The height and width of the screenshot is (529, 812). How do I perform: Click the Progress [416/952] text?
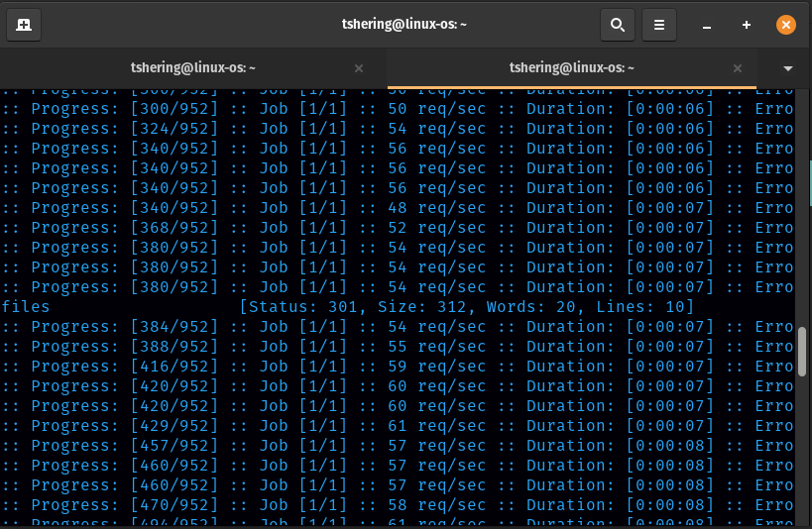124,367
